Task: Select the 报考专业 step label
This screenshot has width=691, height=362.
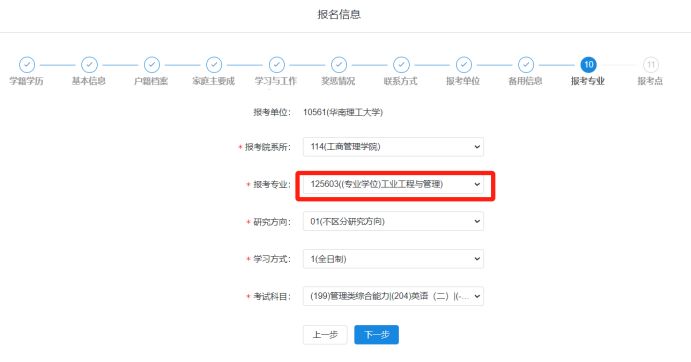Action: point(588,81)
